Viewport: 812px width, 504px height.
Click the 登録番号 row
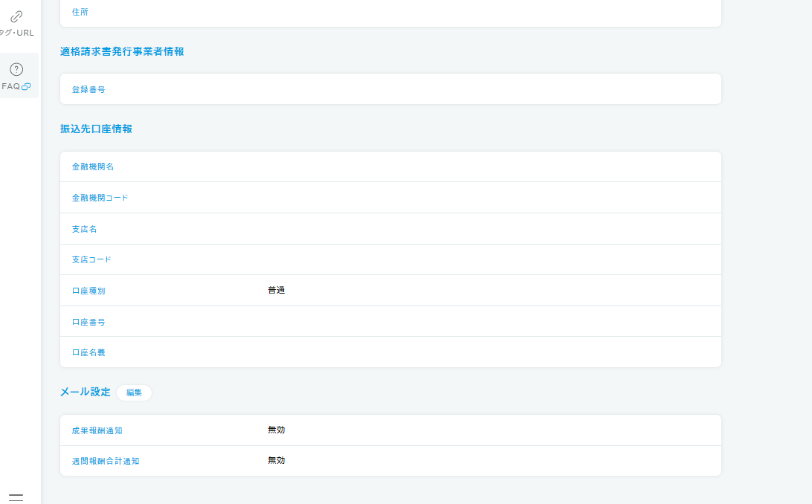click(390, 89)
